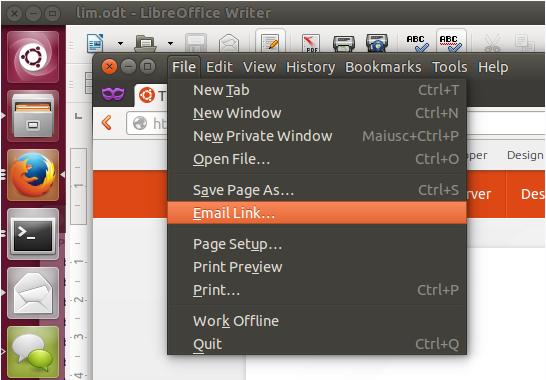Viewport: 546px width, 380px height.
Task: Choose New Tab from the File menu
Action: (317, 90)
